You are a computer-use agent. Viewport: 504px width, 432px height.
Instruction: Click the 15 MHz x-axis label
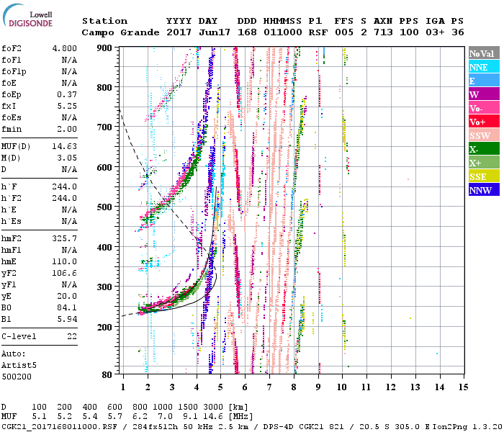click(464, 387)
